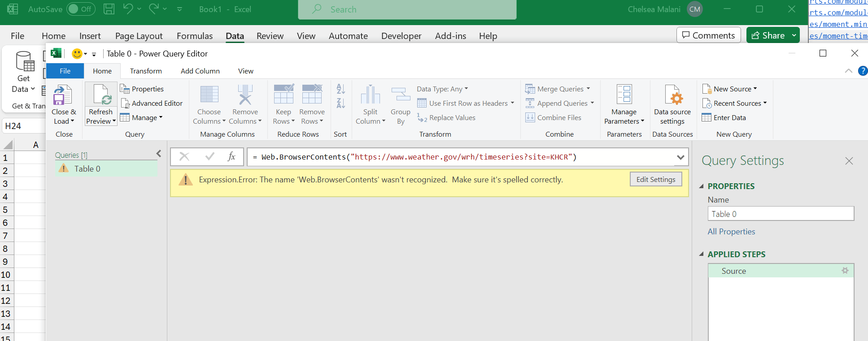Open the Data Type: Any dropdown
Viewport: 868px width, 341px height.
point(442,89)
